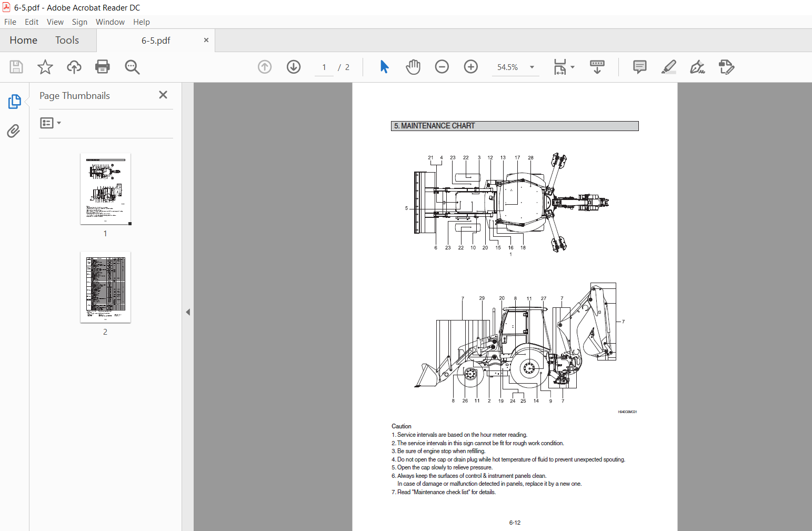
Task: Open the thumbnails options menu dropdown
Action: coord(51,123)
